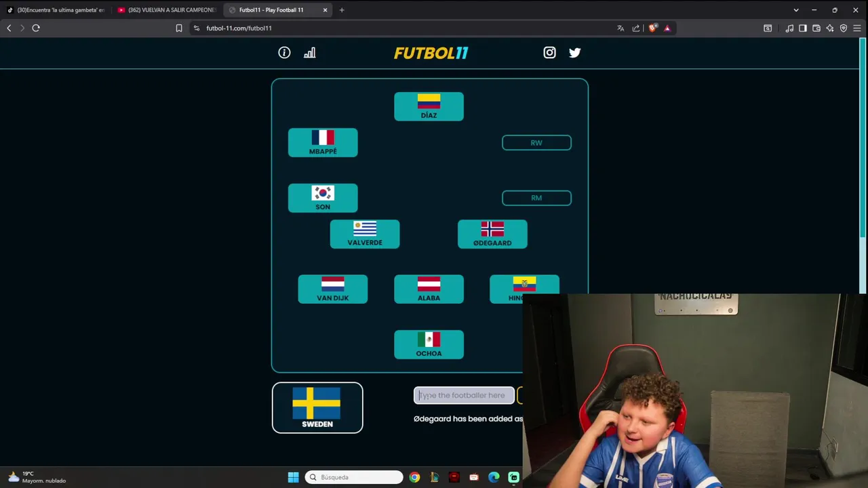Click the Díaz Colombia player card
Screen dimensions: 868x488
(x=429, y=106)
